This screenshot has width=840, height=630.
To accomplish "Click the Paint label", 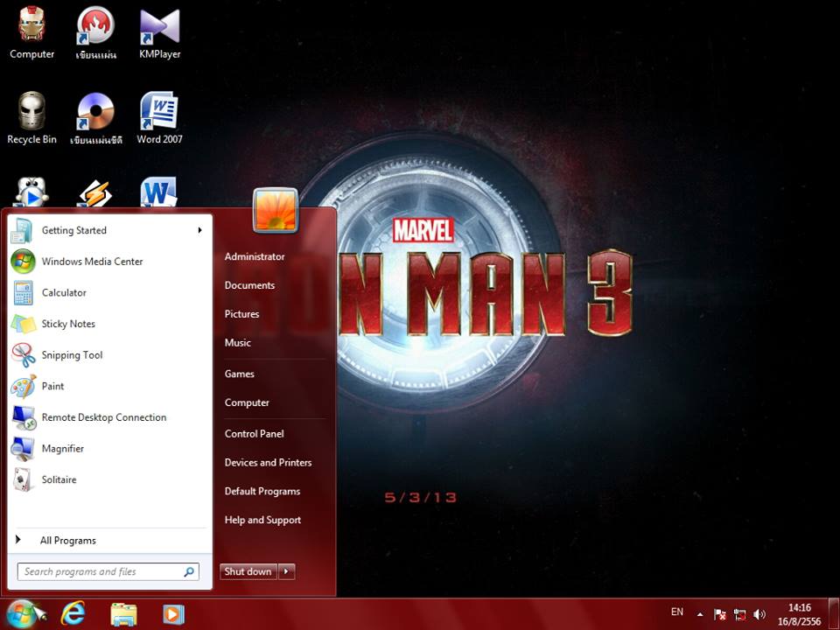I will 52,386.
